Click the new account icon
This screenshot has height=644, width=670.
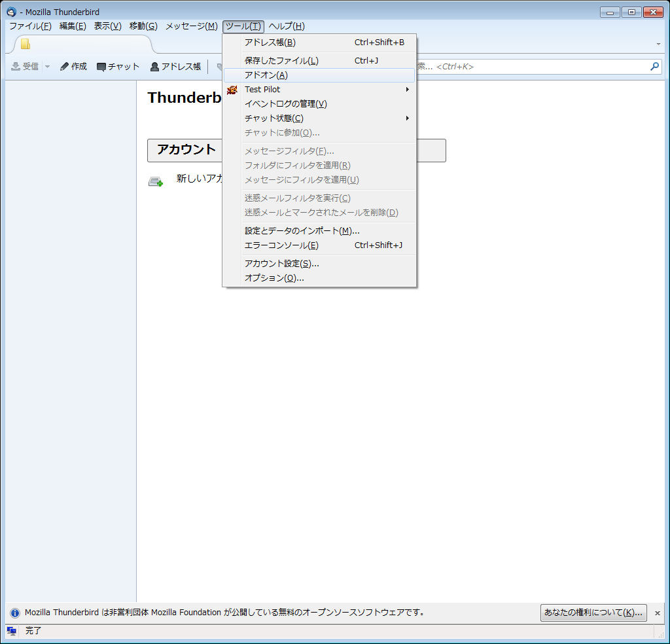(155, 181)
